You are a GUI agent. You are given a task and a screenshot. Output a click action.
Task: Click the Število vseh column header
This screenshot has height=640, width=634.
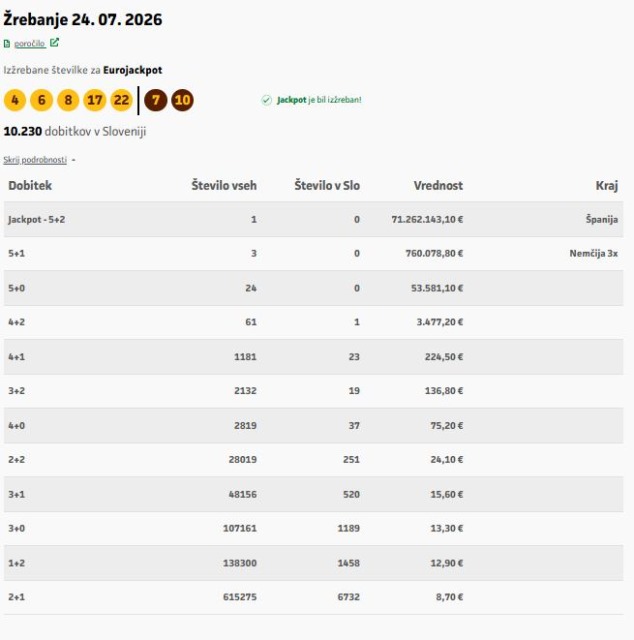224,186
